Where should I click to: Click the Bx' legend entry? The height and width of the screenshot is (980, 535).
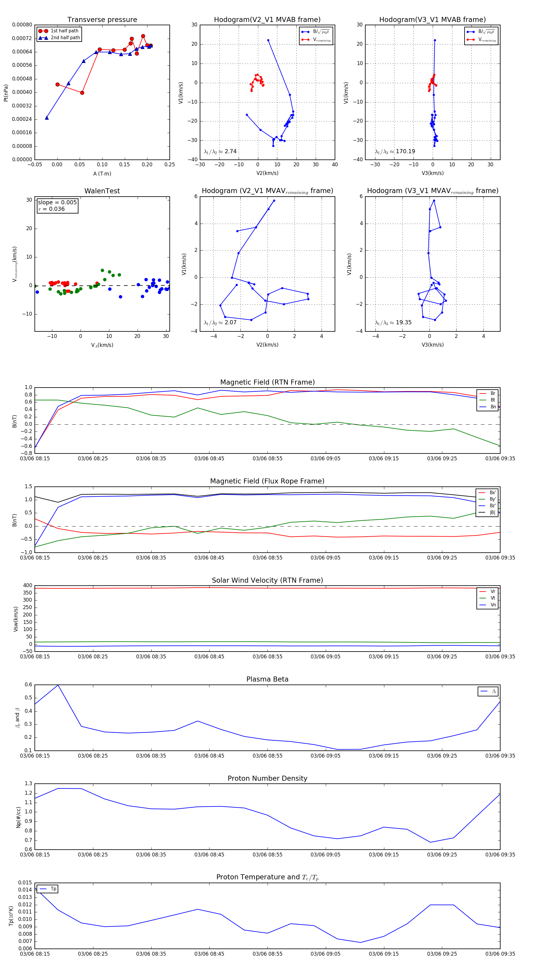point(487,493)
